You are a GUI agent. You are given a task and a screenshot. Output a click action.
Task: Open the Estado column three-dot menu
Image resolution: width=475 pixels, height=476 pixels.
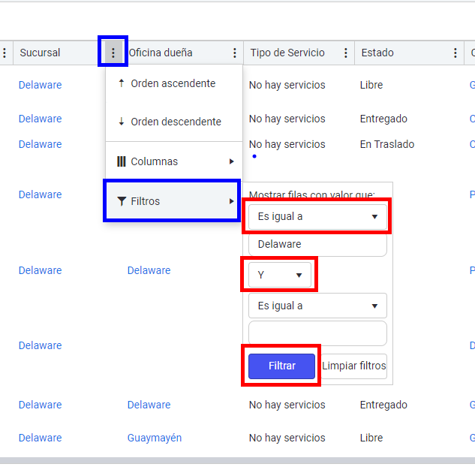[455, 53]
